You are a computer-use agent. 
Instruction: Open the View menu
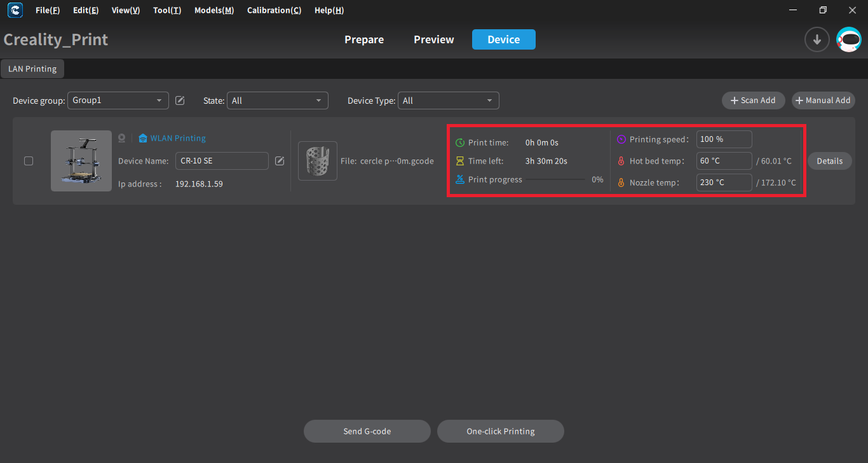pos(126,10)
